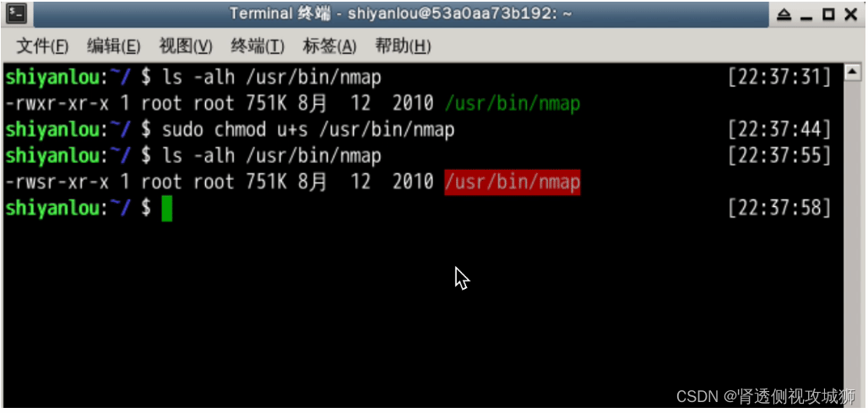Click the window shade (roll-up) arrow icon

[784, 14]
